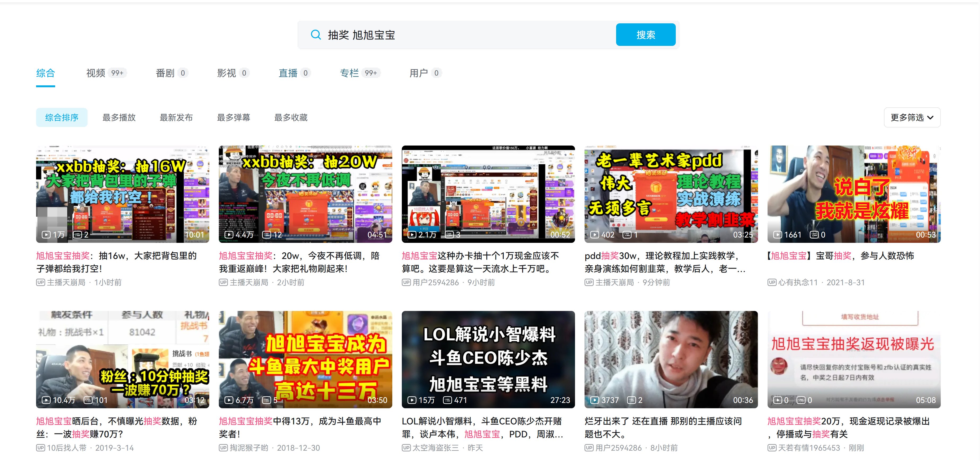The image size is (980, 461).
Task: Visit uploader 太空海盗张三
Action: click(x=435, y=448)
